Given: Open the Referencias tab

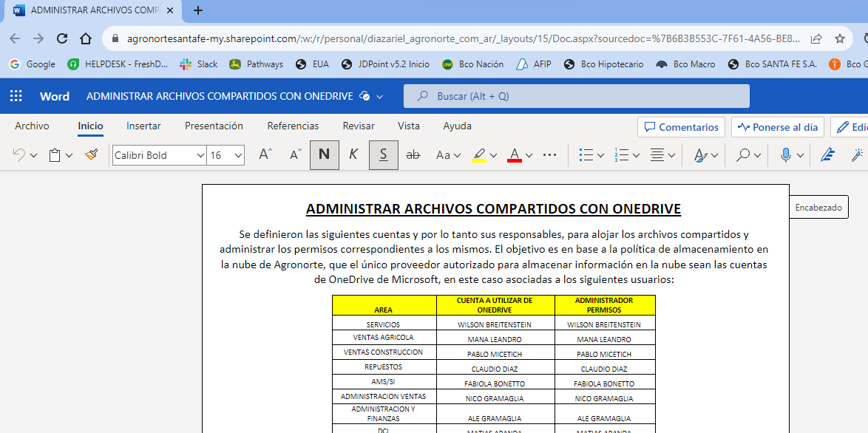Looking at the screenshot, I should (293, 126).
